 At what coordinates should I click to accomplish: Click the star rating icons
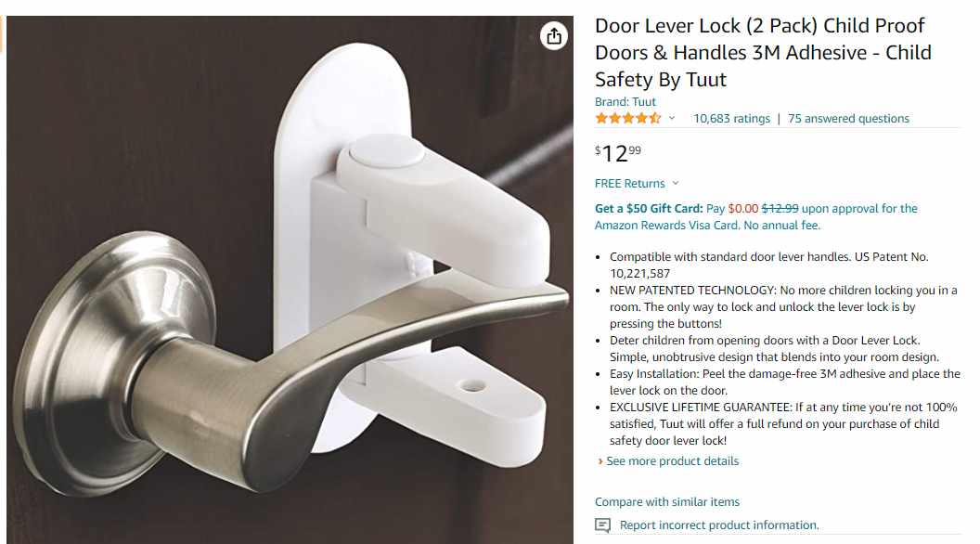coord(627,118)
